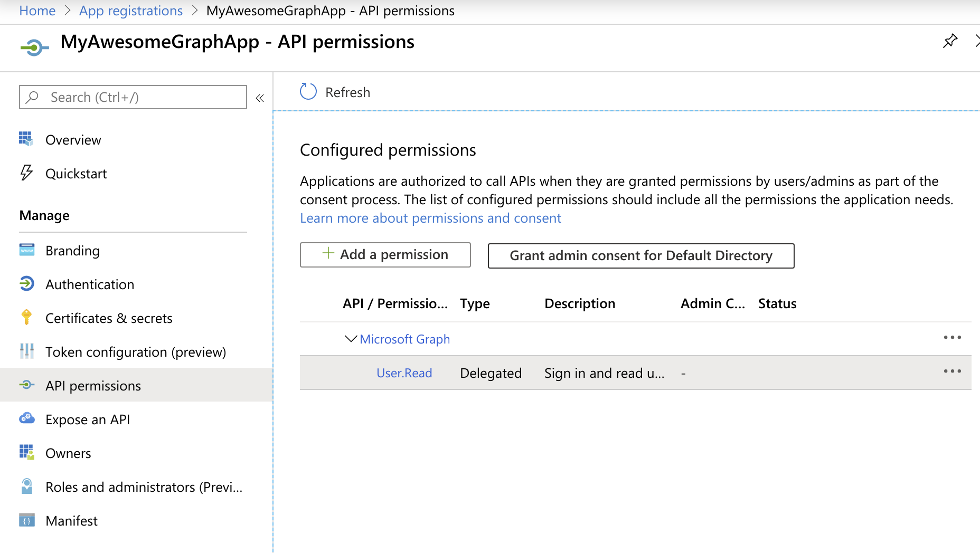Open Expose an API
The image size is (980, 553).
(87, 419)
